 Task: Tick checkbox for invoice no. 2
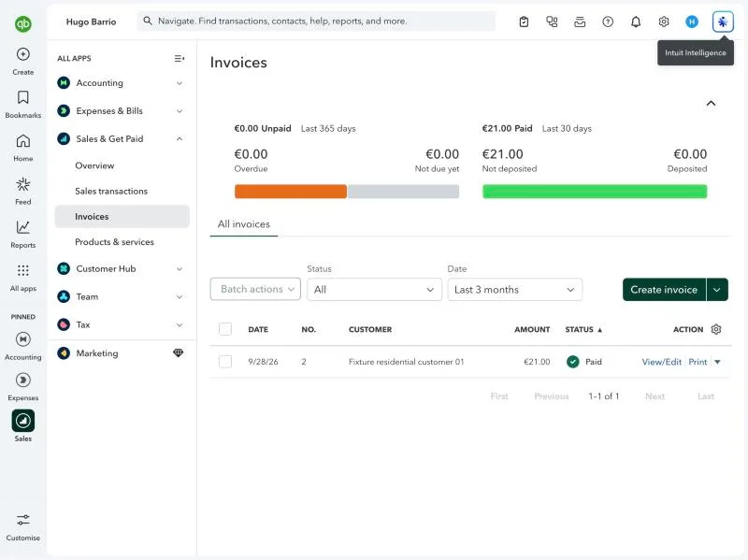[x=225, y=362]
